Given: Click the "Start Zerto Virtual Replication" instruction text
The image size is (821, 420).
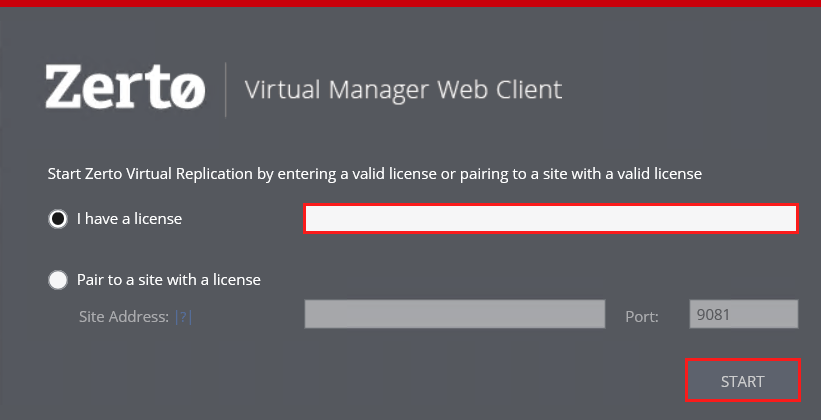Looking at the screenshot, I should (x=150, y=174).
